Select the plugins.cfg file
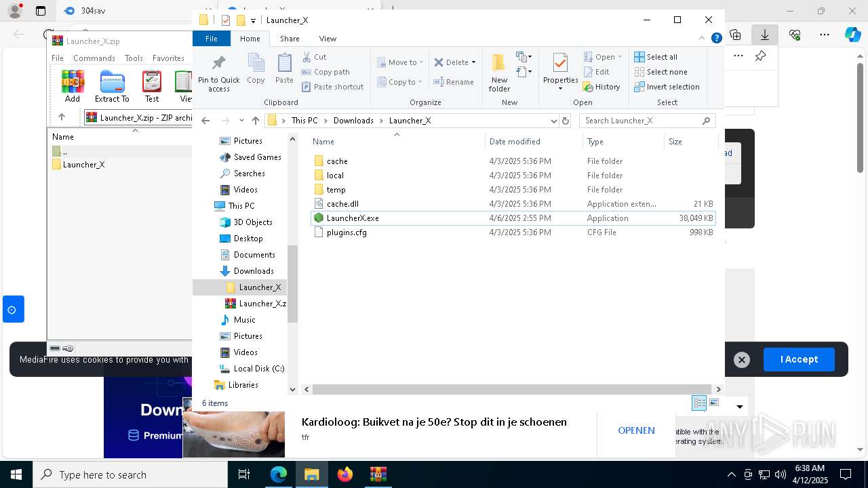868x488 pixels. click(x=513, y=232)
